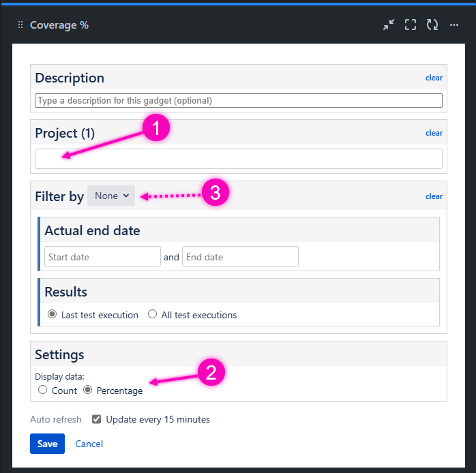Clear the Description section
The image size is (476, 473).
[x=434, y=78]
